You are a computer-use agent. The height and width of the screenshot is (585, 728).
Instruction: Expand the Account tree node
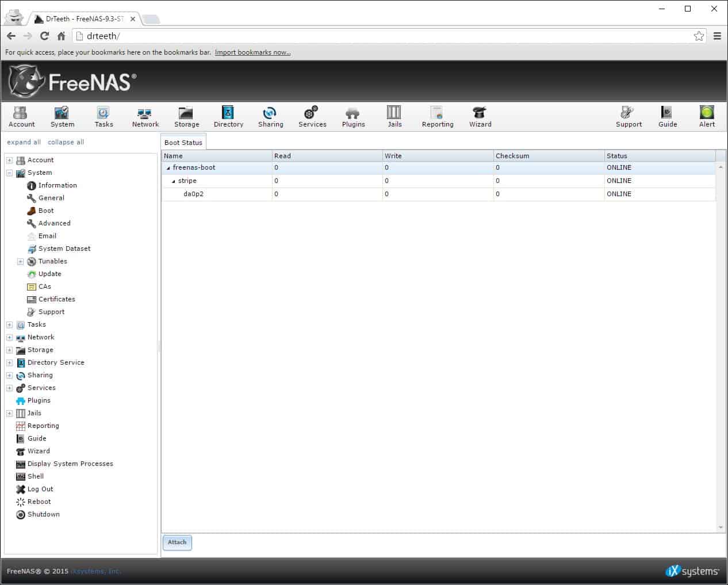click(9, 160)
